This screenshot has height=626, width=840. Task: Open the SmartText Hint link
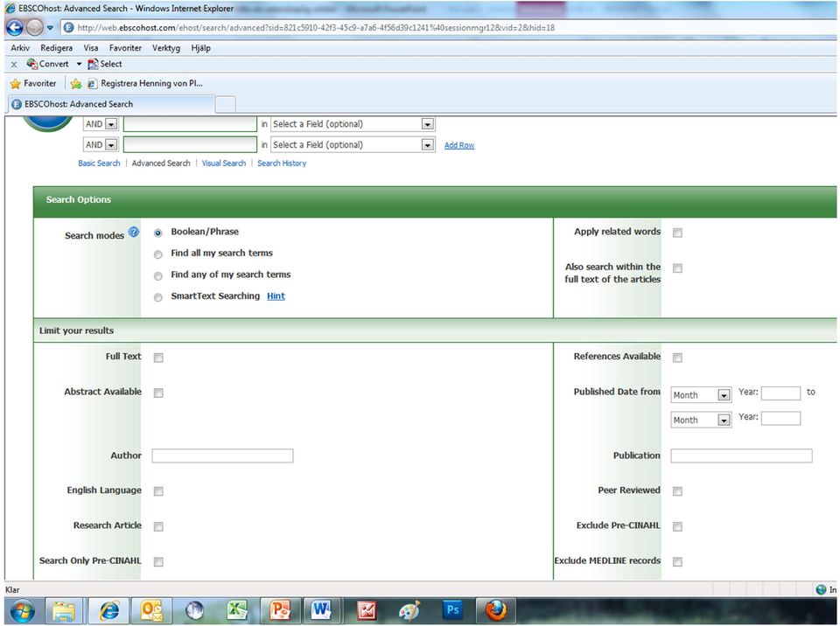click(276, 296)
